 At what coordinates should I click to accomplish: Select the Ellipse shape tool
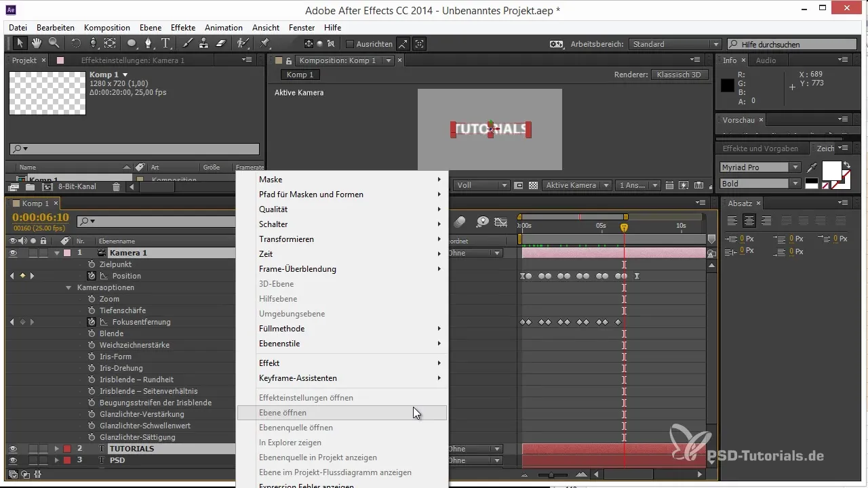[x=132, y=43]
